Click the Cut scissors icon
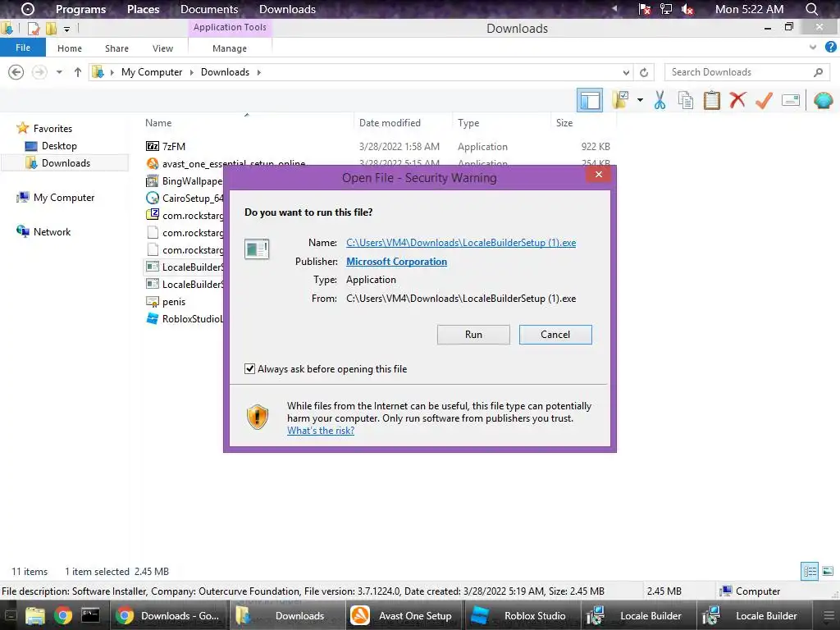This screenshot has width=840, height=630. 660,100
